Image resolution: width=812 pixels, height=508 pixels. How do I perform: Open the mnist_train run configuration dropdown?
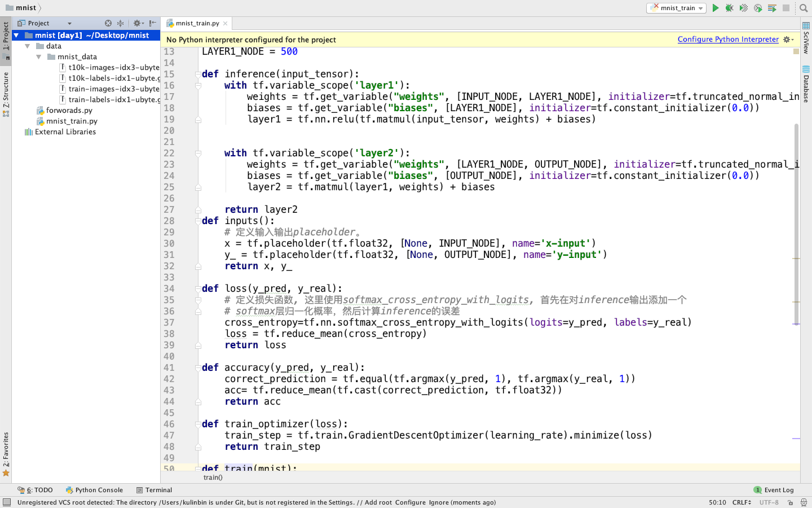tap(677, 8)
